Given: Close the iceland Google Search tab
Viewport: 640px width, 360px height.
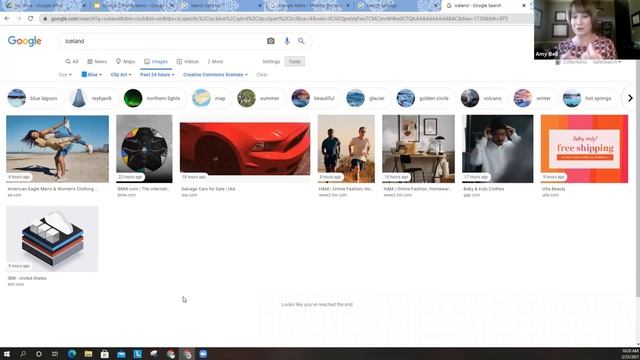Looking at the screenshot, I should pos(524,6).
